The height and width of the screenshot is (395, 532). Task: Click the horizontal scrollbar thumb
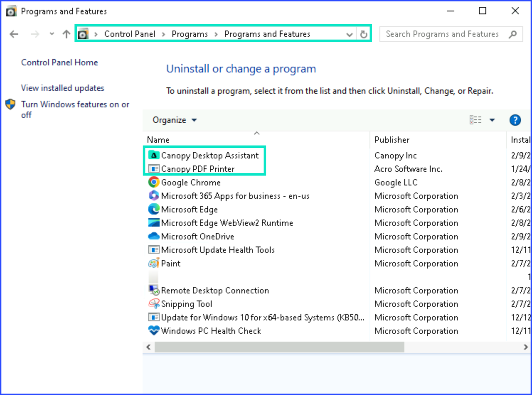click(280, 347)
